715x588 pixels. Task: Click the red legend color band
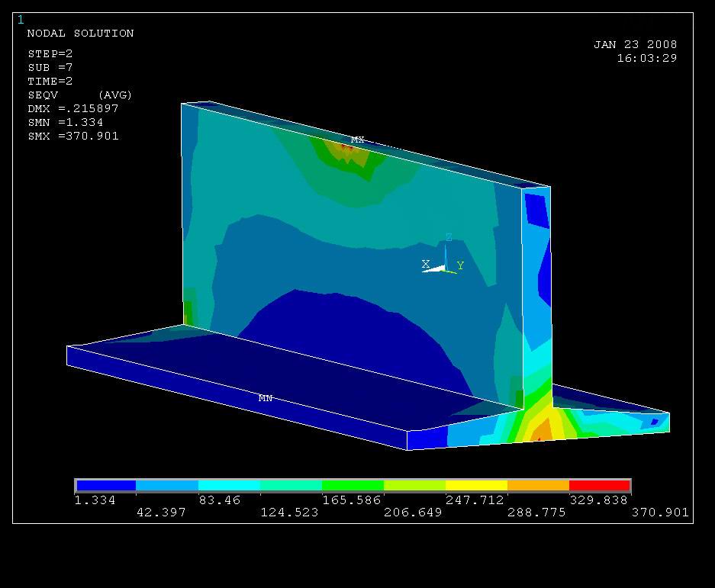[600, 486]
